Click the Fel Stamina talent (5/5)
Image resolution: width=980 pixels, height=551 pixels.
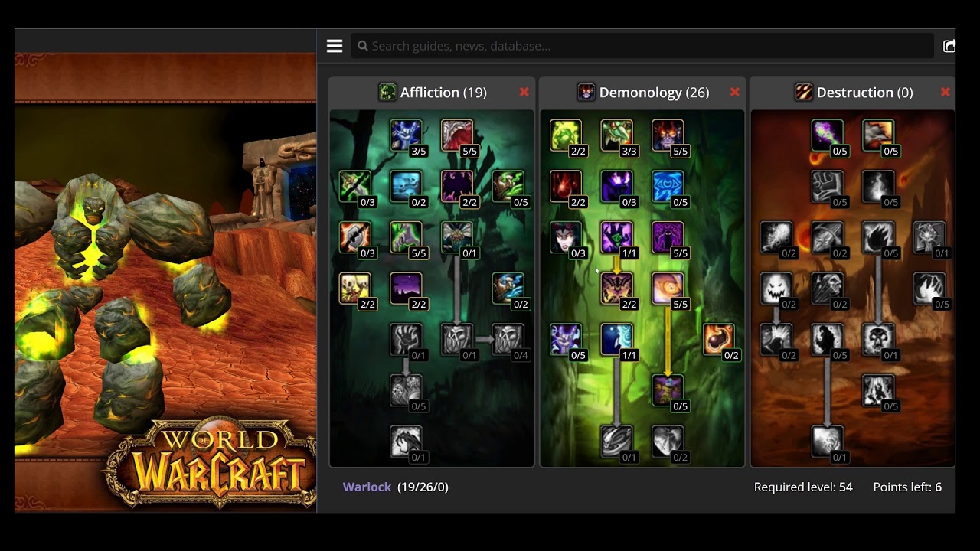(x=668, y=237)
